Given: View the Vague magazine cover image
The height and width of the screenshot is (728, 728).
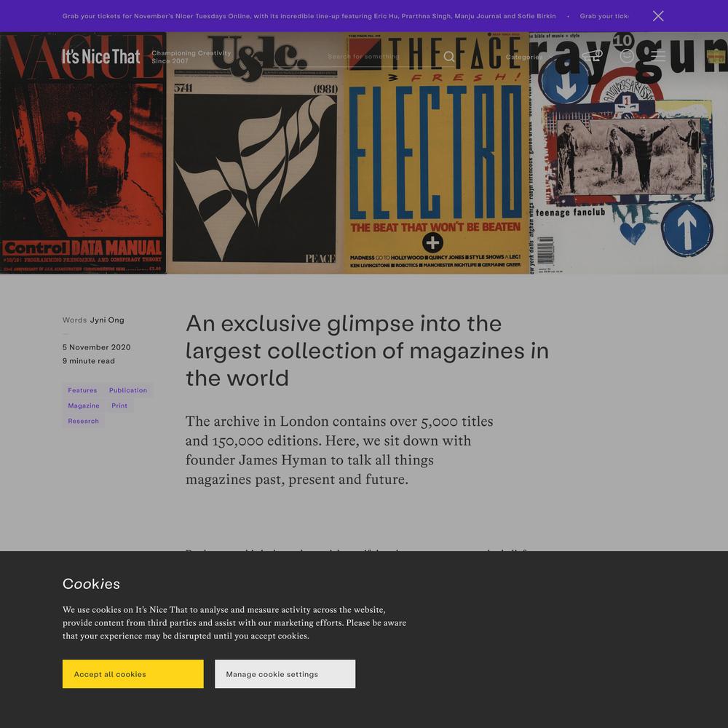Looking at the screenshot, I should click(83, 153).
